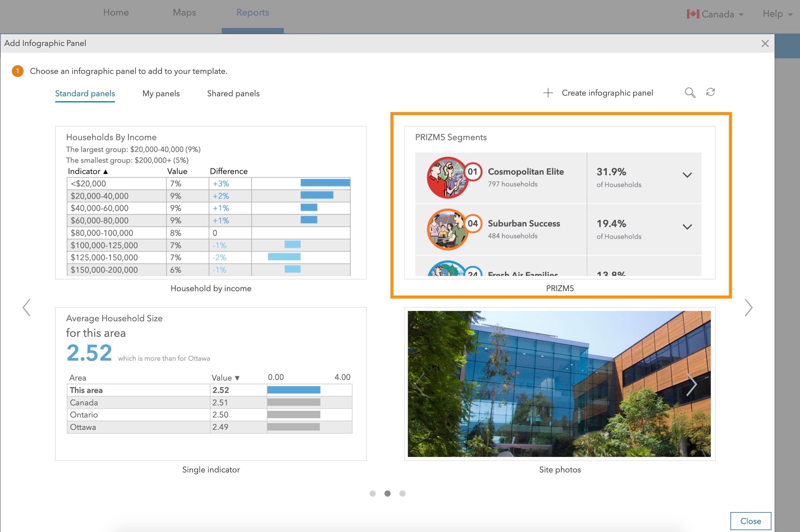Click the right arrow navigation icon
This screenshot has height=532, width=800.
click(x=749, y=308)
